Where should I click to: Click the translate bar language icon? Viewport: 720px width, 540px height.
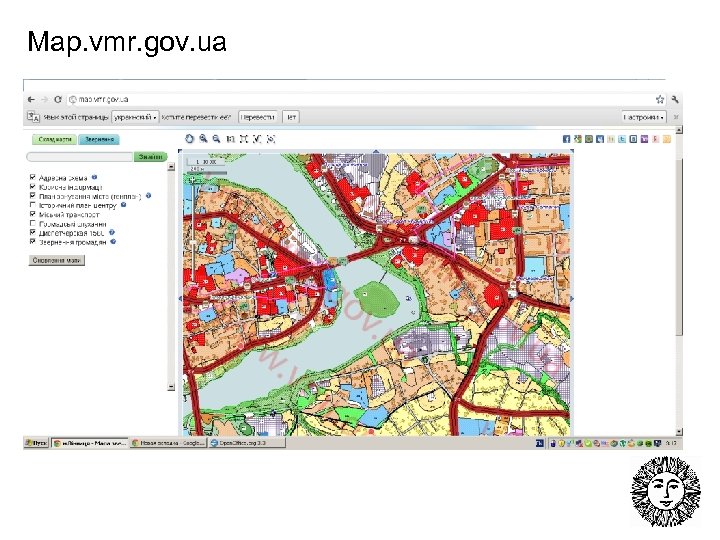(33, 117)
